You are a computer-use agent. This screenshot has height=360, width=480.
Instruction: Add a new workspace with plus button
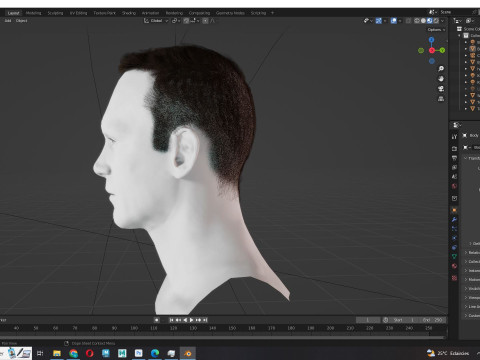[x=272, y=13]
